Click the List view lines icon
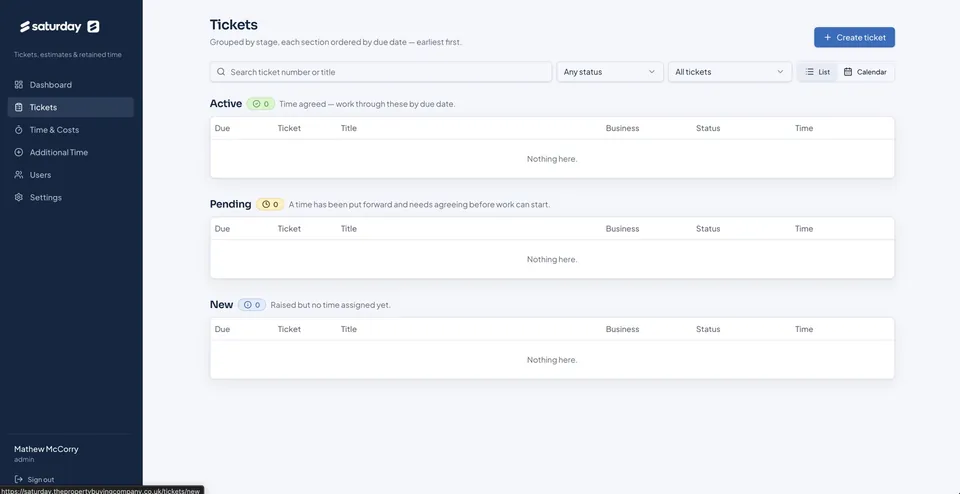960x494 pixels. pos(809,72)
